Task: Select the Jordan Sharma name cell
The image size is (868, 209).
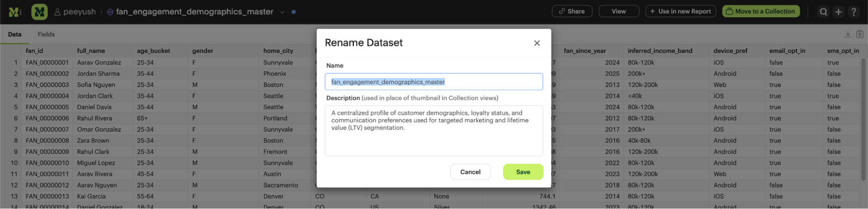Action: 98,74
